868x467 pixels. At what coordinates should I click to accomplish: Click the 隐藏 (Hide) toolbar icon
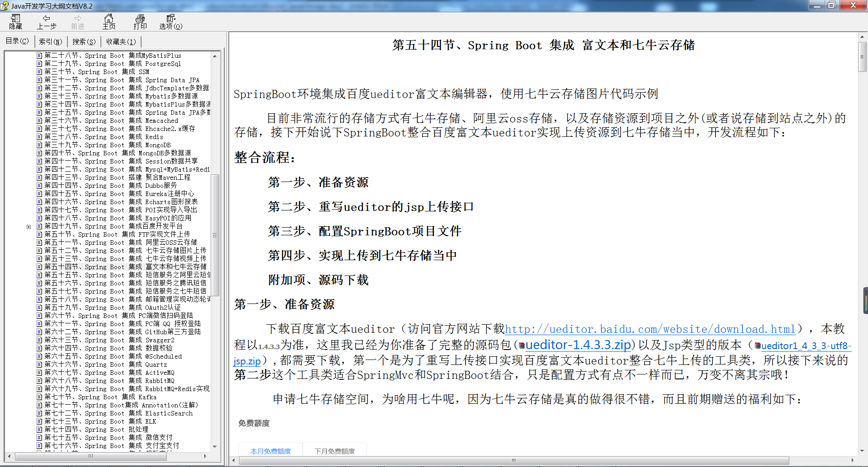coord(16,22)
